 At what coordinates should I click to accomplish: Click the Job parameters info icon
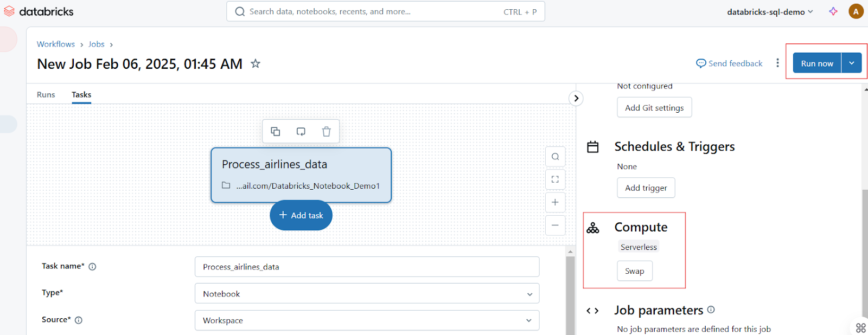[711, 310]
